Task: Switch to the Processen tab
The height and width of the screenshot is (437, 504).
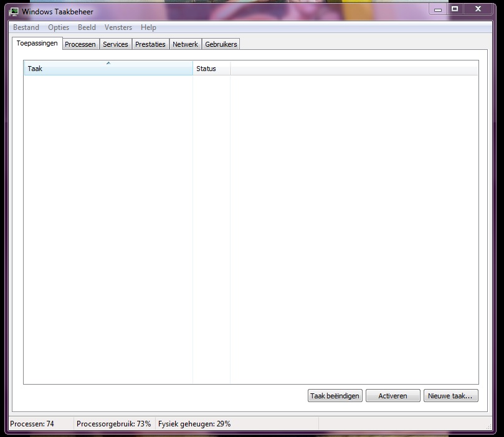Action: point(80,44)
